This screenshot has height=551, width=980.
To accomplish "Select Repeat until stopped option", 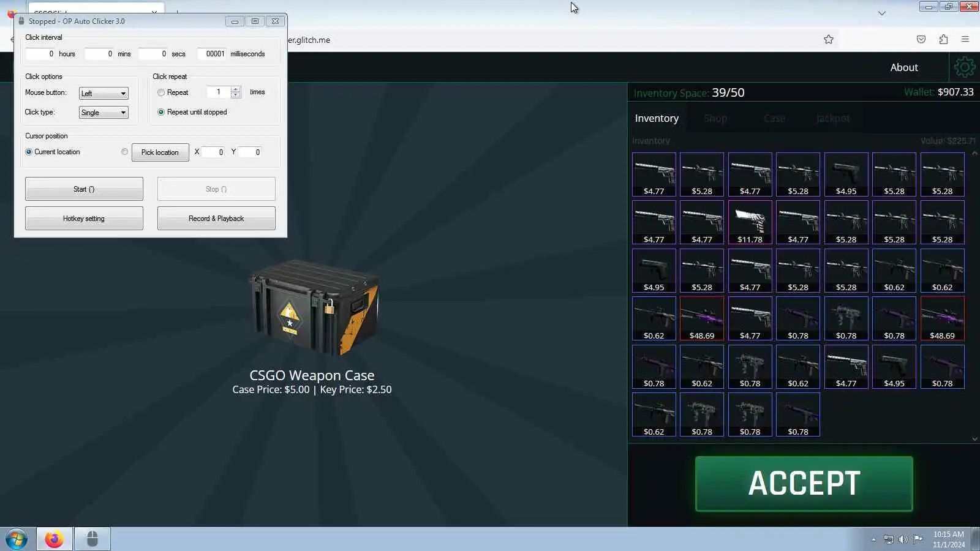I will tap(161, 112).
